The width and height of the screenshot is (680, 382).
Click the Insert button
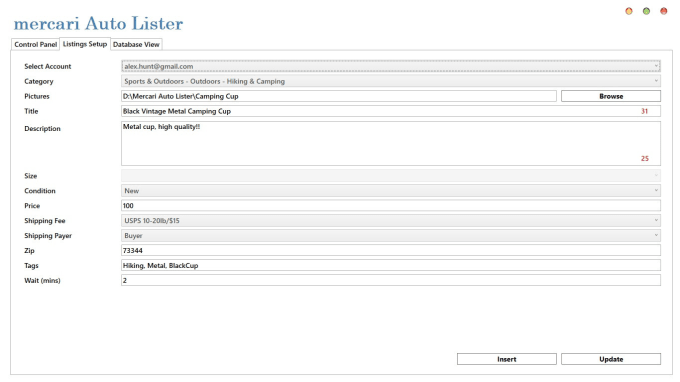coord(507,359)
